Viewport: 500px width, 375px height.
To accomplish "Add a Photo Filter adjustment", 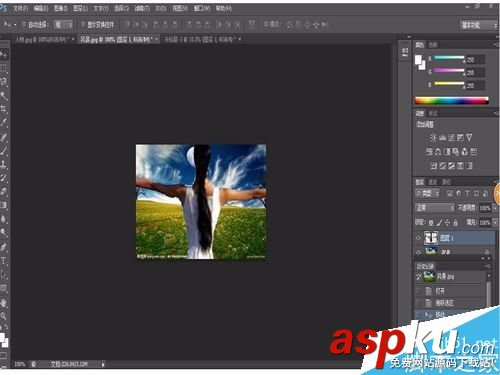I will point(456,152).
